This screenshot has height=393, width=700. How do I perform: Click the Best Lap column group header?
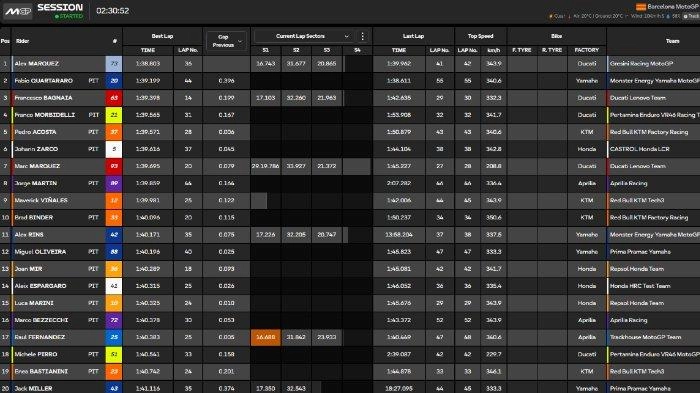click(162, 36)
